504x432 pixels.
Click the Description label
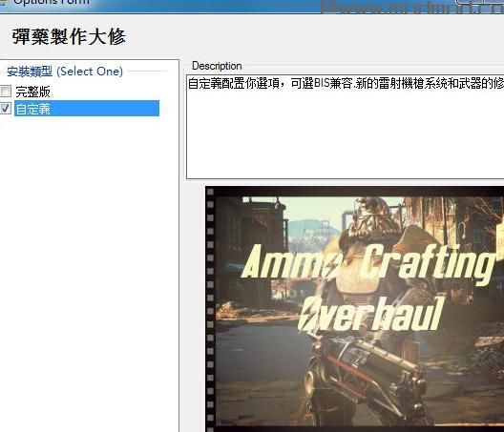[x=217, y=66]
